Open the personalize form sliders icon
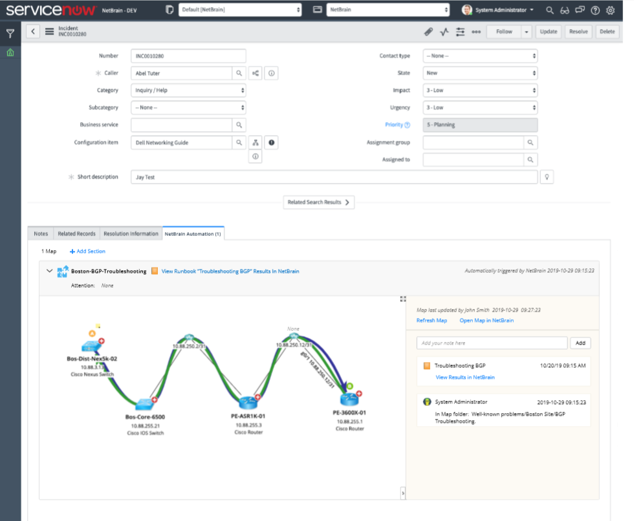 click(460, 32)
